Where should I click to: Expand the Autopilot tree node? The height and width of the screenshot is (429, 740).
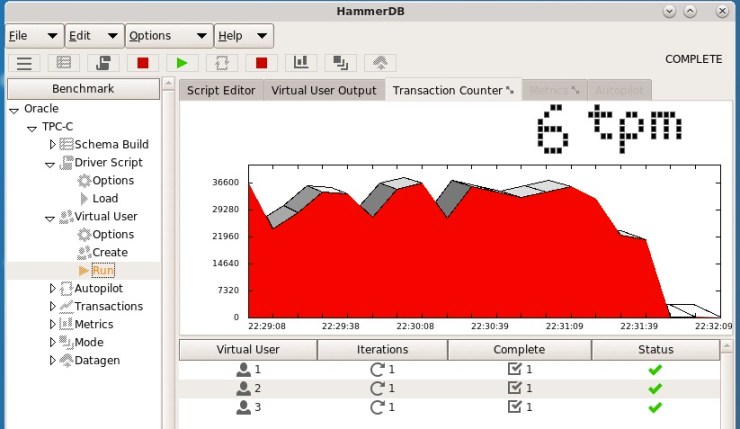coord(52,288)
